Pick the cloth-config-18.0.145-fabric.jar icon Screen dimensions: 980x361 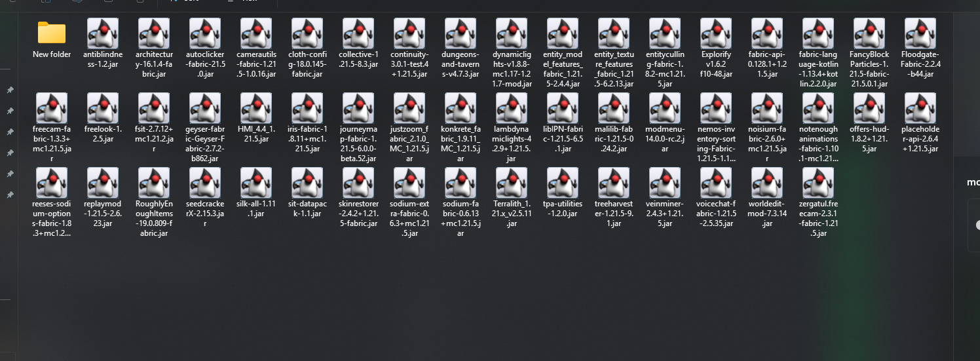pyautogui.click(x=307, y=33)
